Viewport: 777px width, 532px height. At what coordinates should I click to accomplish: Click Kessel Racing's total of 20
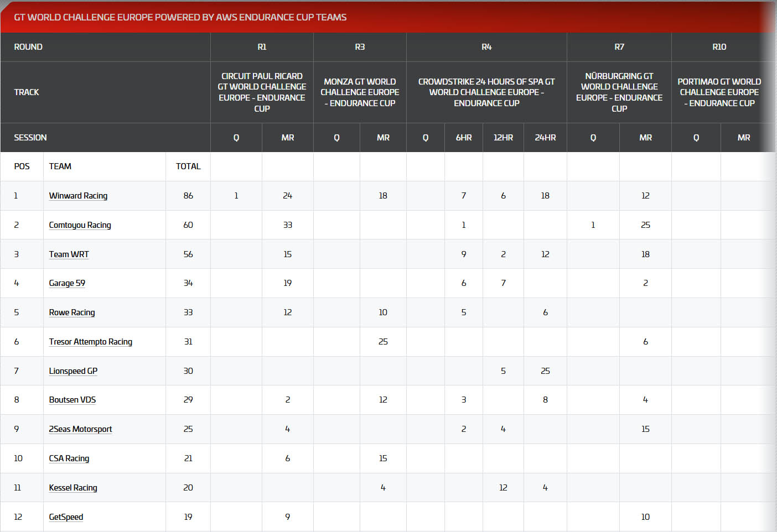click(x=188, y=488)
